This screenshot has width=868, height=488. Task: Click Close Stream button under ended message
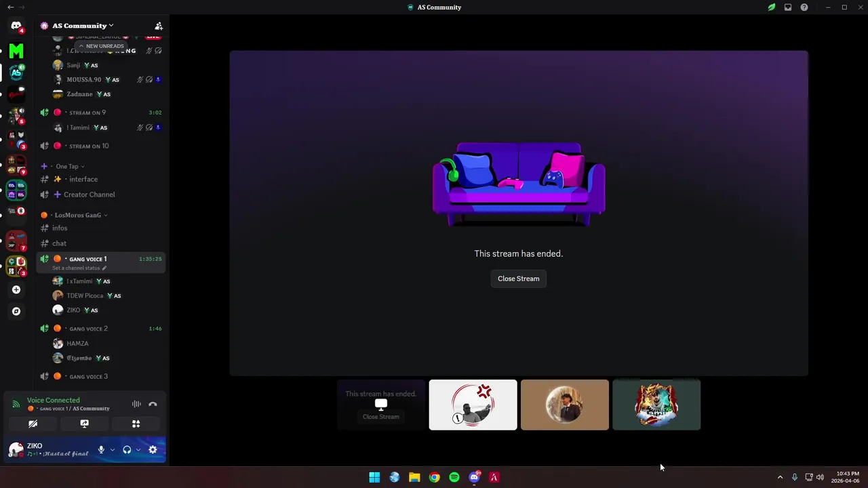pos(519,279)
